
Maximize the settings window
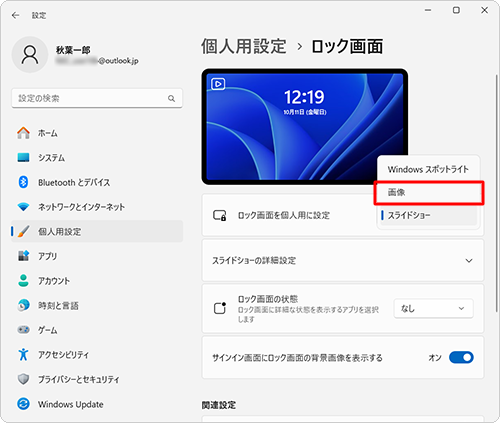tap(456, 10)
